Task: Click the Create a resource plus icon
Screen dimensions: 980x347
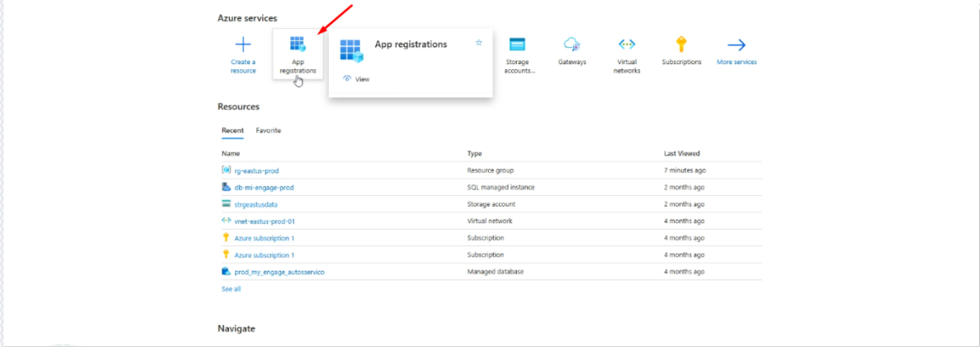Action: tap(244, 44)
